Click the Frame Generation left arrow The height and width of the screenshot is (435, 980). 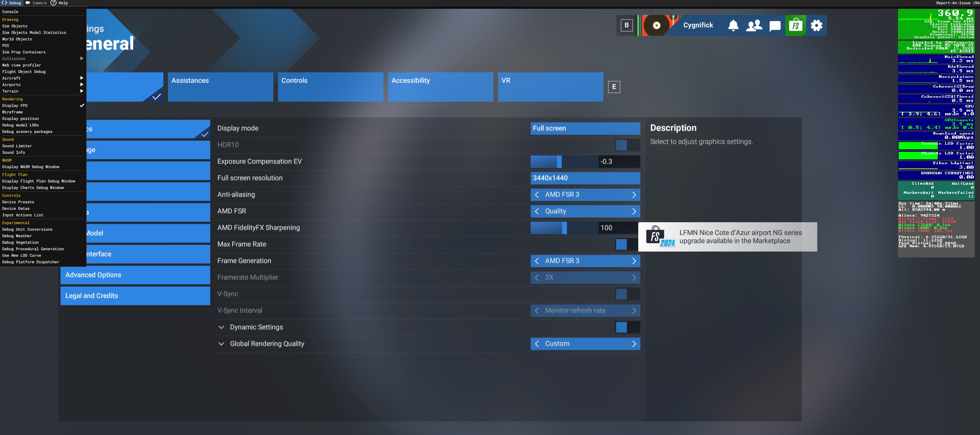click(537, 261)
